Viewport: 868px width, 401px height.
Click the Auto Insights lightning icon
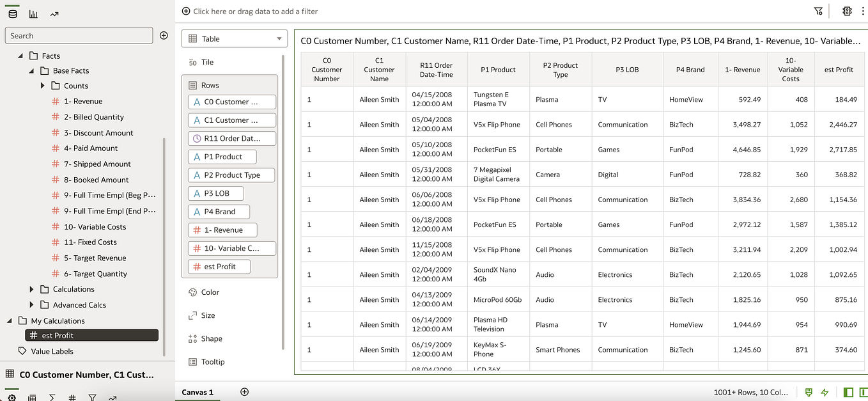(x=825, y=392)
